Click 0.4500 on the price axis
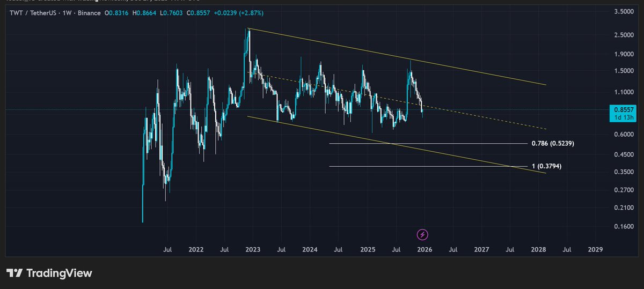 (x=623, y=154)
